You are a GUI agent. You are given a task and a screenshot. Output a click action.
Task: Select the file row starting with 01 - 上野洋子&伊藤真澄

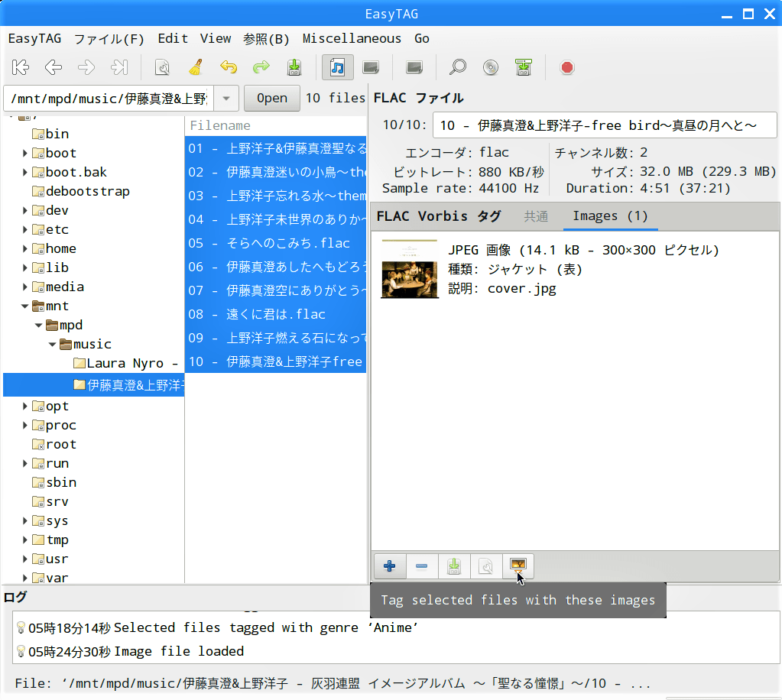(x=276, y=148)
